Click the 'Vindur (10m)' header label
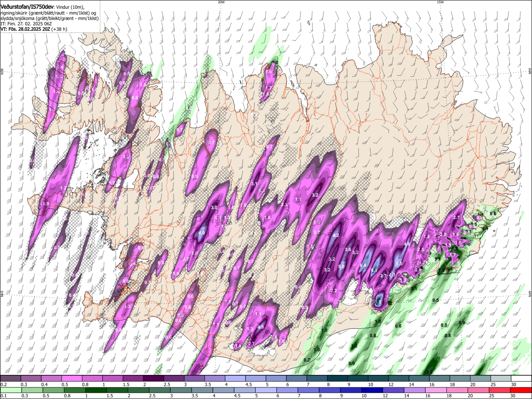 (x=69, y=6)
